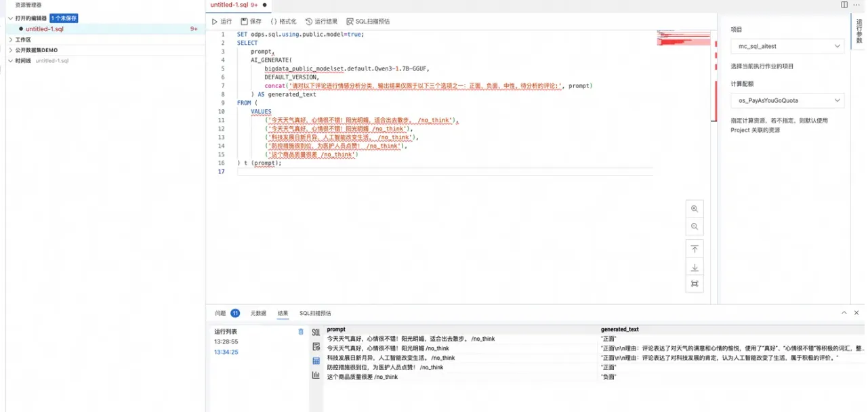This screenshot has height=412, width=868.
Task: Close the bottom results panel
Action: [857, 312]
